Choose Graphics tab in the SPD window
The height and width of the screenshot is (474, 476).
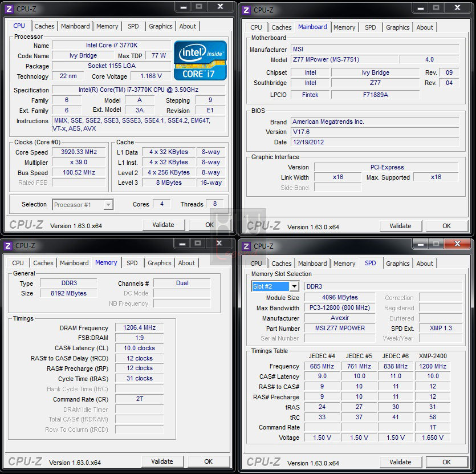click(398, 264)
